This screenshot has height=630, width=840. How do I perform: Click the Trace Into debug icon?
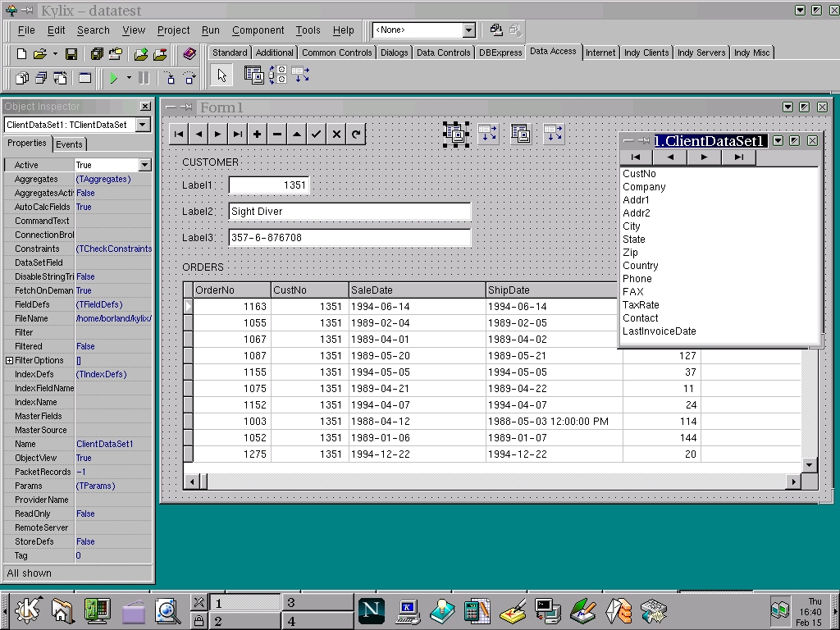click(170, 78)
